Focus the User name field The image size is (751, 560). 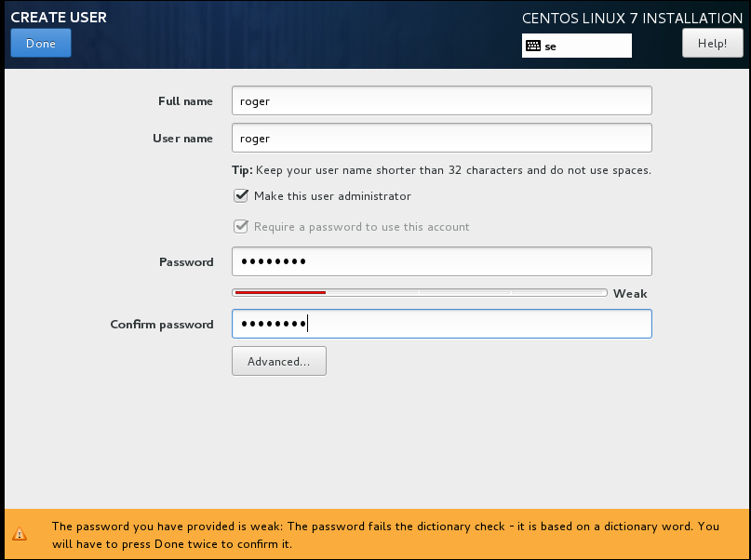click(x=442, y=138)
